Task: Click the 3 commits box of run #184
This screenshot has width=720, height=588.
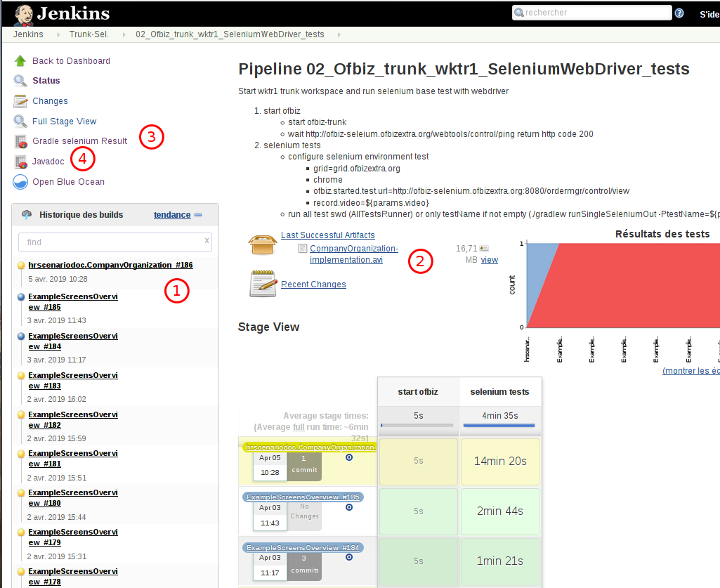Action: [x=304, y=565]
